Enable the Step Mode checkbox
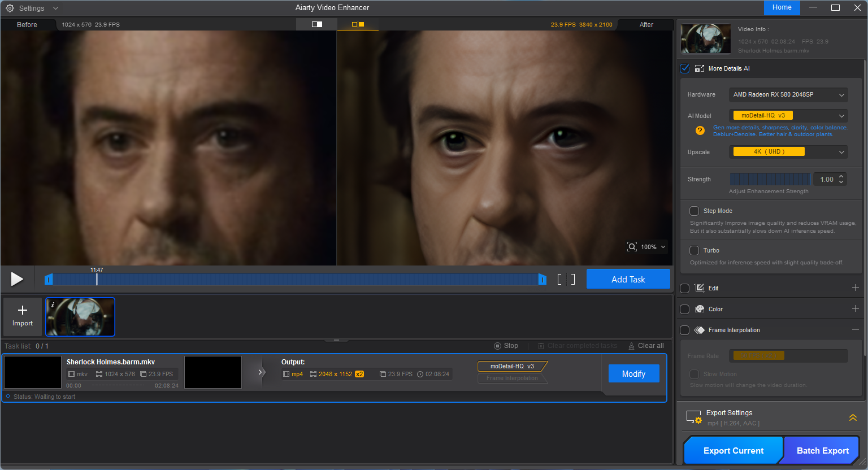This screenshot has width=868, height=470. 695,211
